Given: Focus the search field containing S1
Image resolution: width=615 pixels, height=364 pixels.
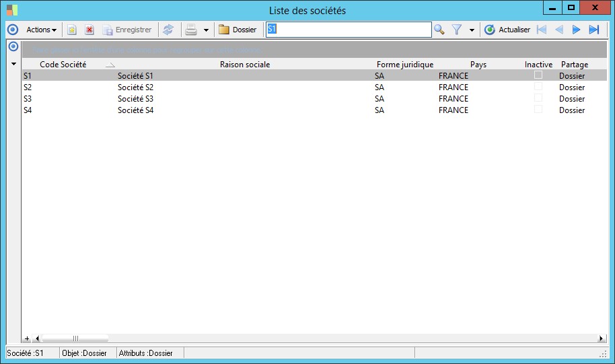Looking at the screenshot, I should coord(349,30).
